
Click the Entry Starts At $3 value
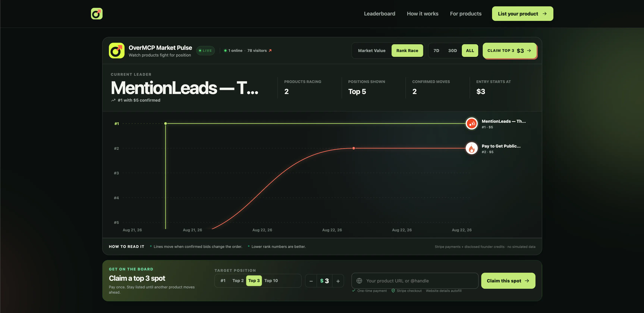coord(480,92)
